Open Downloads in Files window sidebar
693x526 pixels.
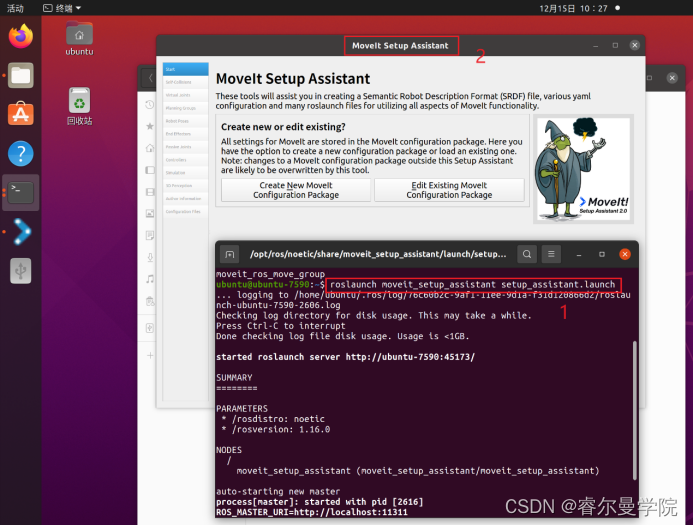point(150,257)
